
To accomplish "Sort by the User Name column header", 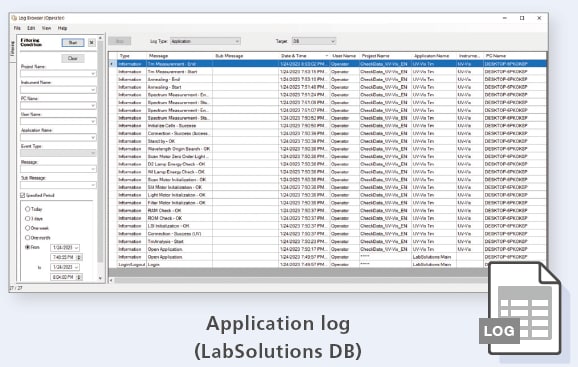I will (x=344, y=56).
